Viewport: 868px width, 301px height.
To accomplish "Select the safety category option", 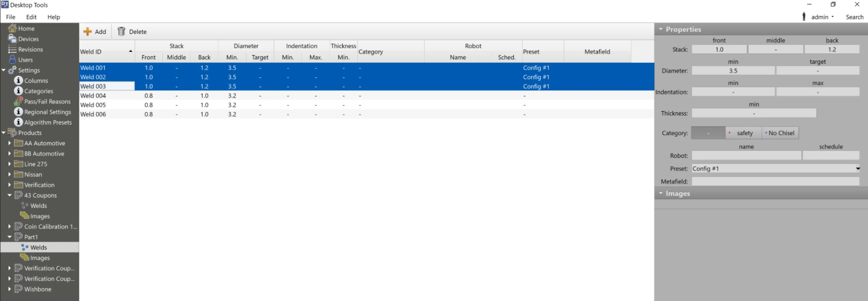I will click(743, 133).
